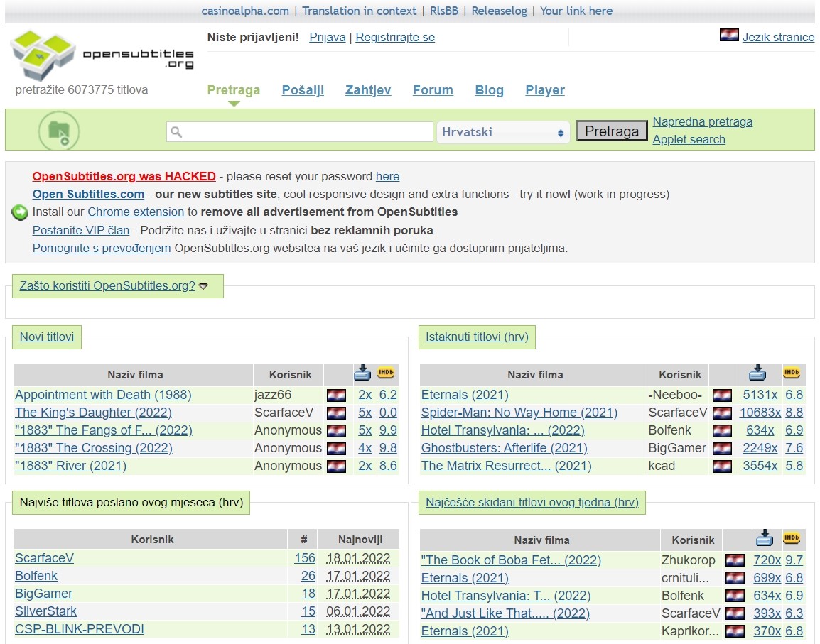Click inside the subtitle search field

[x=300, y=132]
